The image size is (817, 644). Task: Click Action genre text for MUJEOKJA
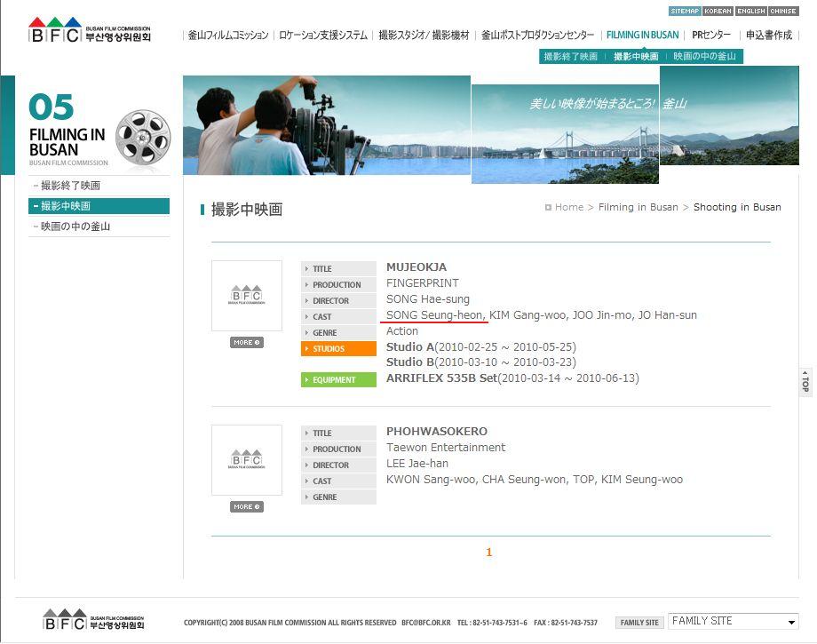[x=401, y=331]
